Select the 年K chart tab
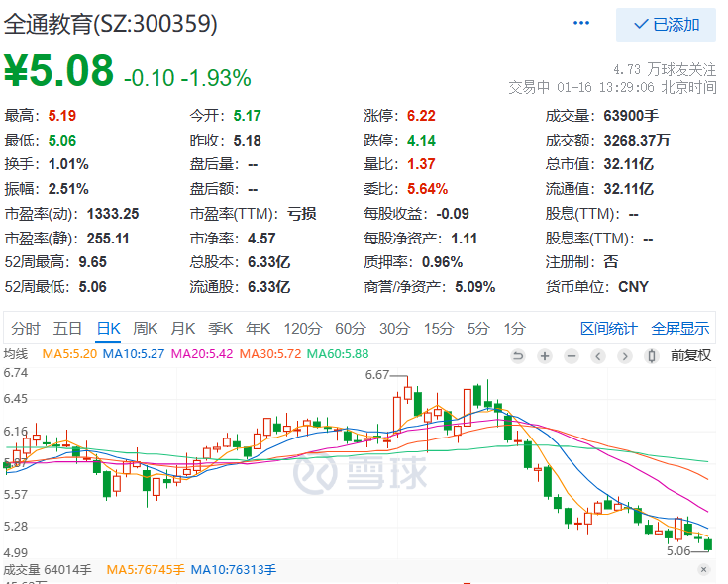 click(x=258, y=329)
